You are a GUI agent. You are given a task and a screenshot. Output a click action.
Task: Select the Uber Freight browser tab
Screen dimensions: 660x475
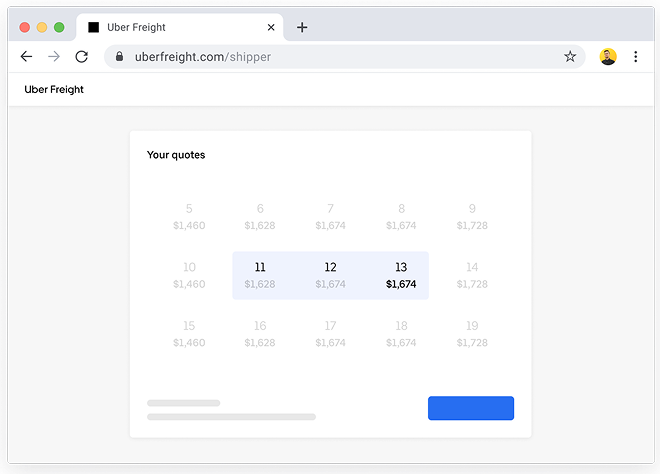[x=170, y=27]
